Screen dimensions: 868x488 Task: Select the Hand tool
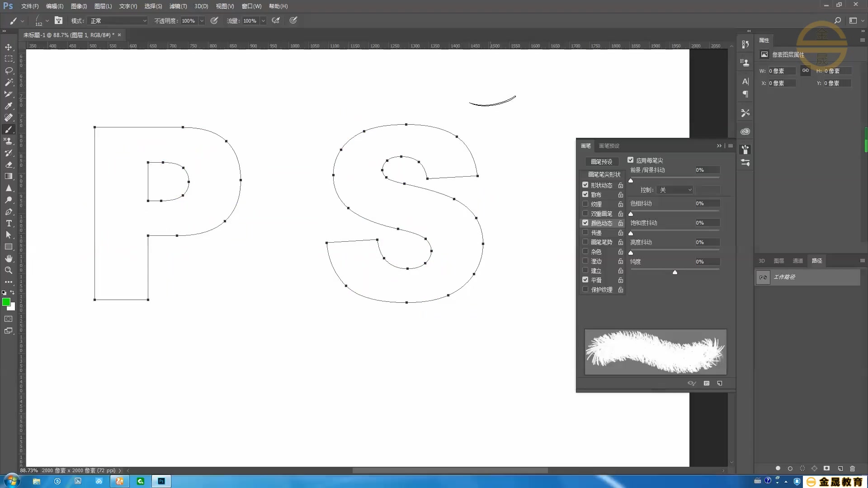(x=9, y=258)
